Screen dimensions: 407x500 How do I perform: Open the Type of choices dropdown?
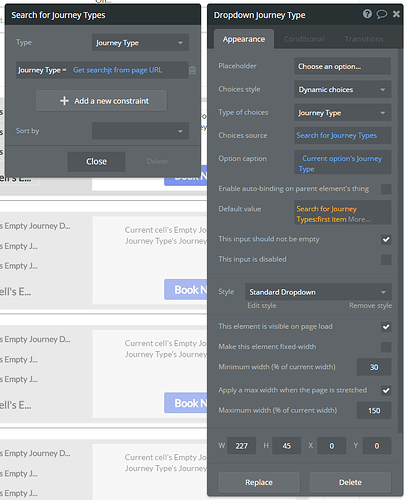tap(342, 113)
